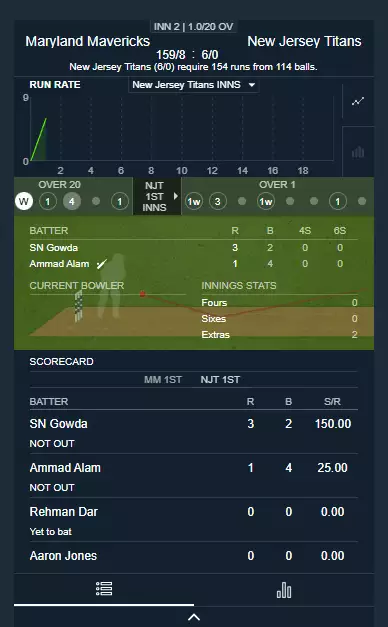Collapse panel with bottom chevron up arrow
Screen dimensions: 388x627
[194, 617]
